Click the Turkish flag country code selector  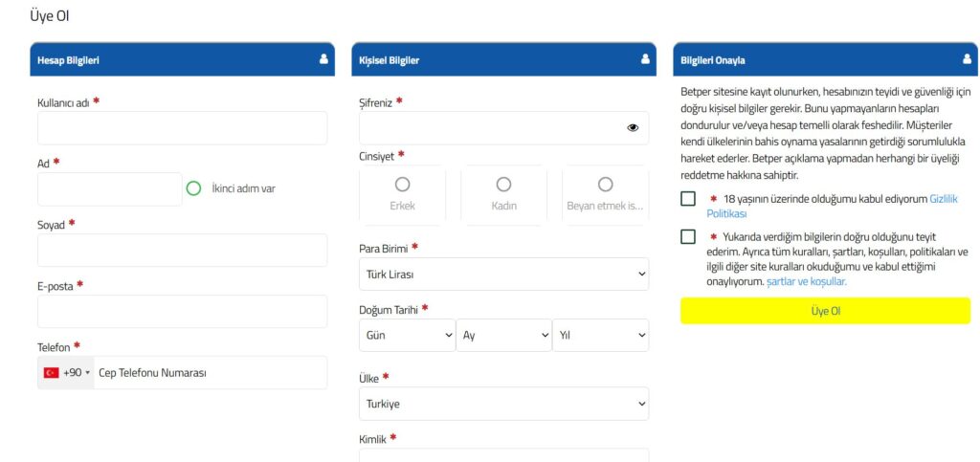pyautogui.click(x=66, y=372)
